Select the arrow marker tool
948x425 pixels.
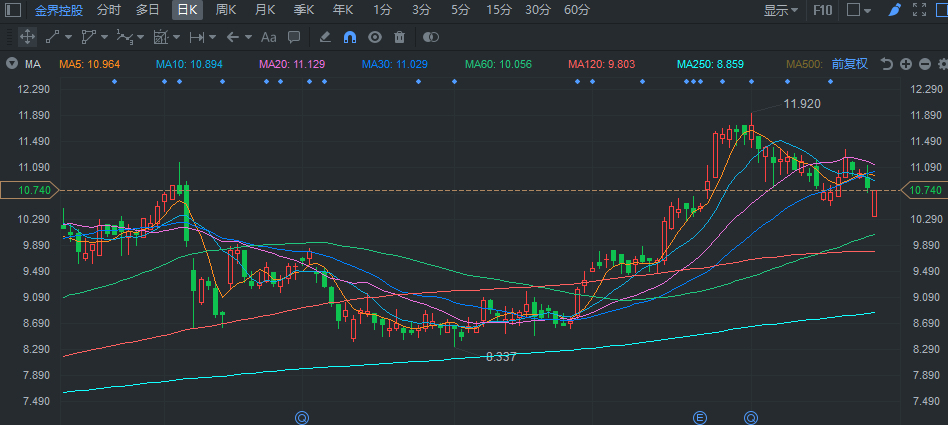point(233,37)
